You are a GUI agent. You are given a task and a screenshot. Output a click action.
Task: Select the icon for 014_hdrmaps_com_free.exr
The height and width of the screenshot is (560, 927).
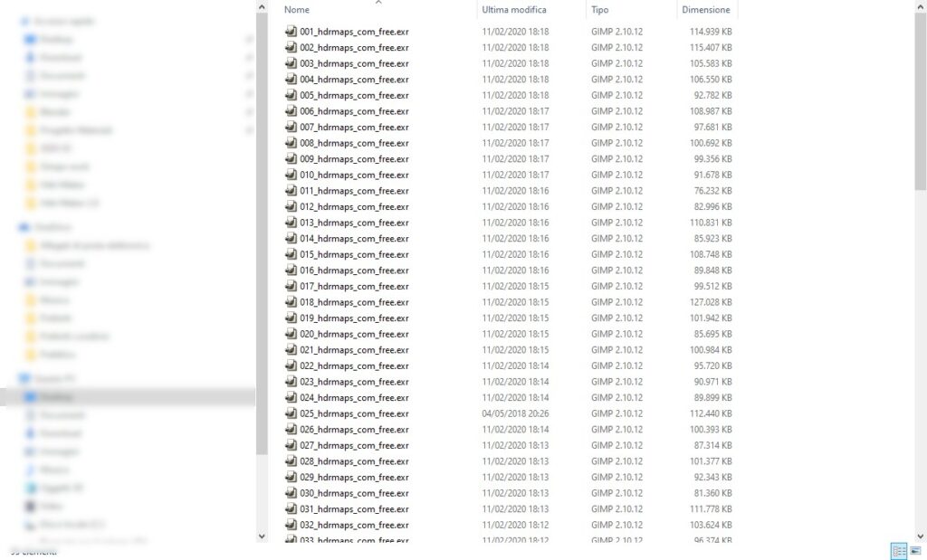(291, 239)
